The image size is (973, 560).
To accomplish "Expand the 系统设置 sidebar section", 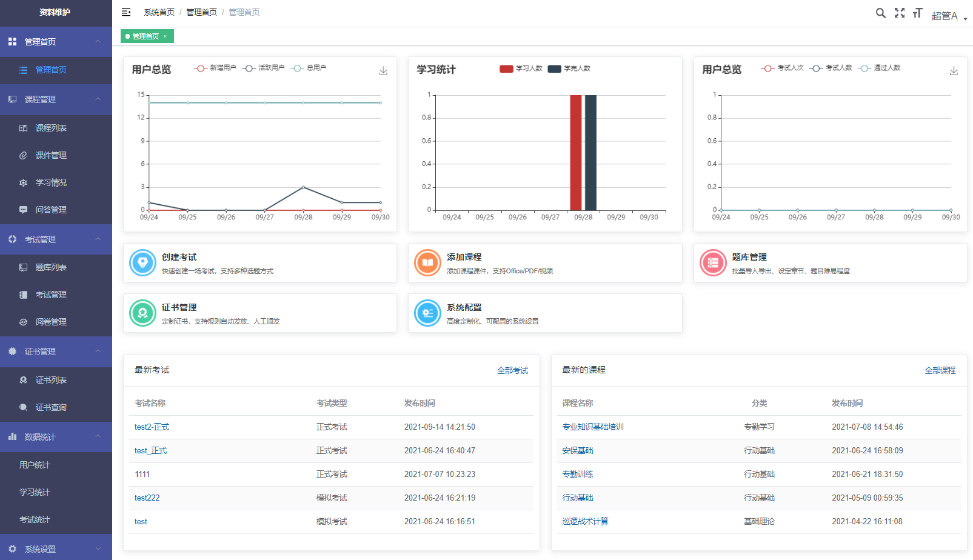I will tap(56, 549).
